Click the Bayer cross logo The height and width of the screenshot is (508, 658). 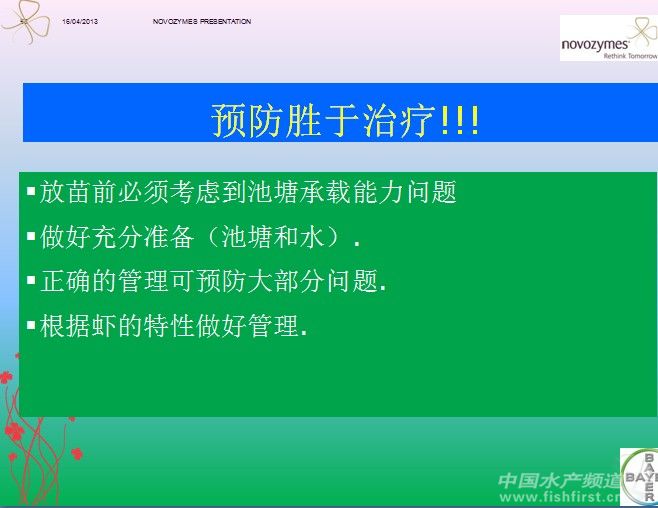click(640, 476)
